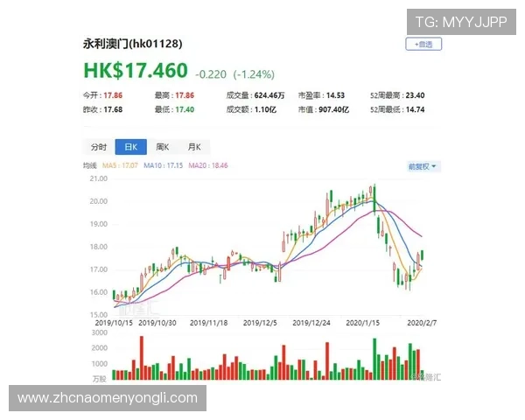Click the 今开 value 17.86

pyautogui.click(x=113, y=95)
